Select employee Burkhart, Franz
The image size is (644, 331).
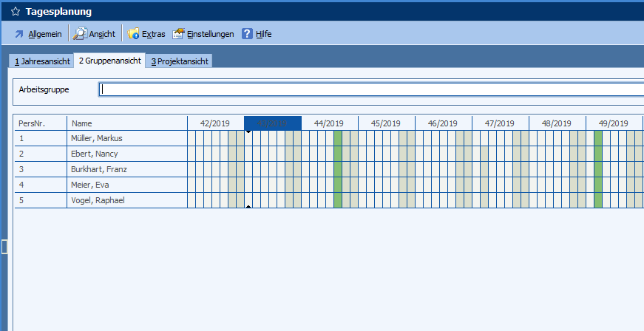[98, 169]
